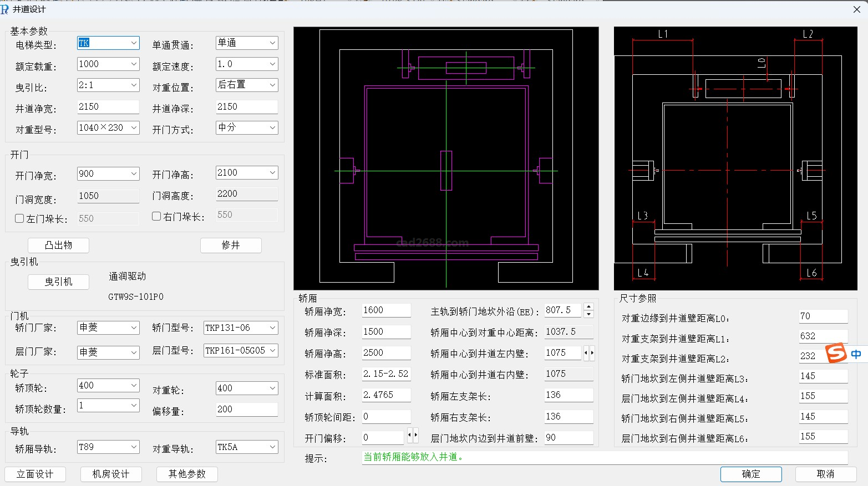Open 机房设计 at the bottom

pyautogui.click(x=111, y=474)
